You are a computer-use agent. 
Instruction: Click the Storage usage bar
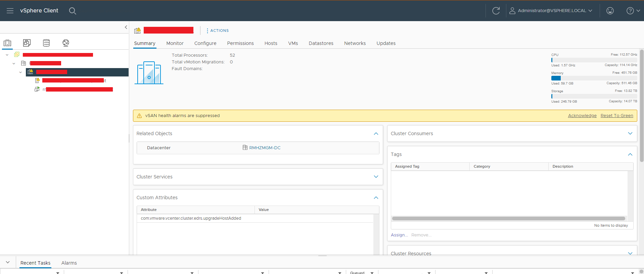(594, 96)
